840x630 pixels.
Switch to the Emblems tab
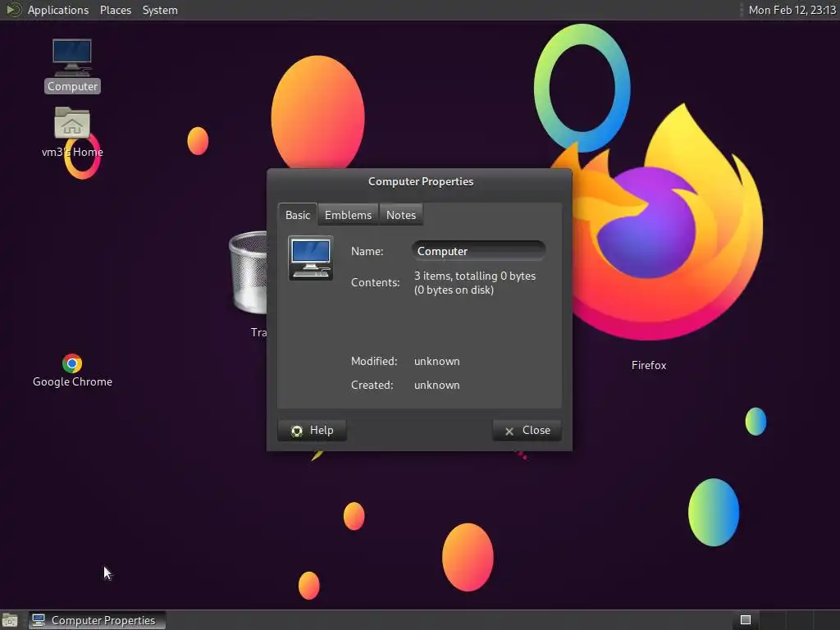click(348, 215)
